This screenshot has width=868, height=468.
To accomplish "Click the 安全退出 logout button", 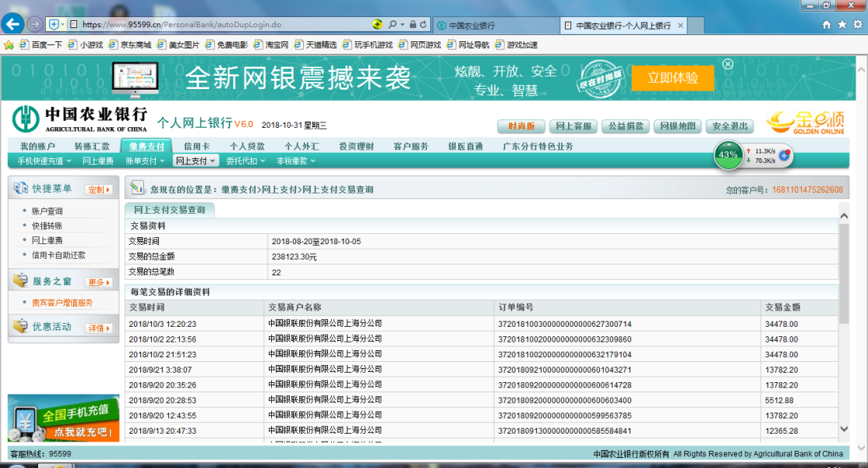I will 730,126.
